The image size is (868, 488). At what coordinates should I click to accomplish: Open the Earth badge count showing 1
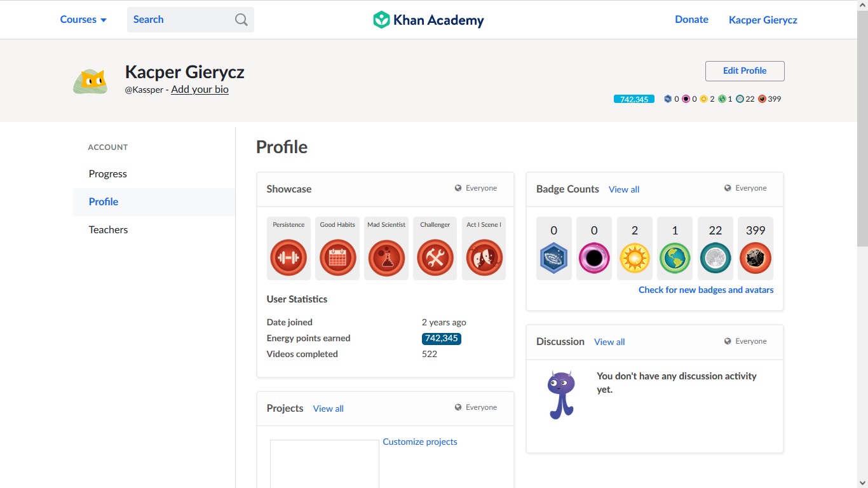675,248
